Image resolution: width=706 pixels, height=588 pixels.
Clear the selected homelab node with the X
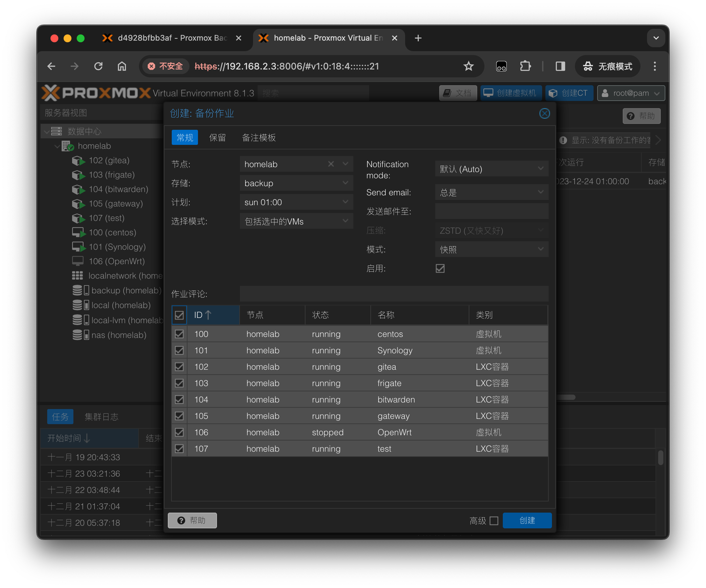(x=331, y=164)
